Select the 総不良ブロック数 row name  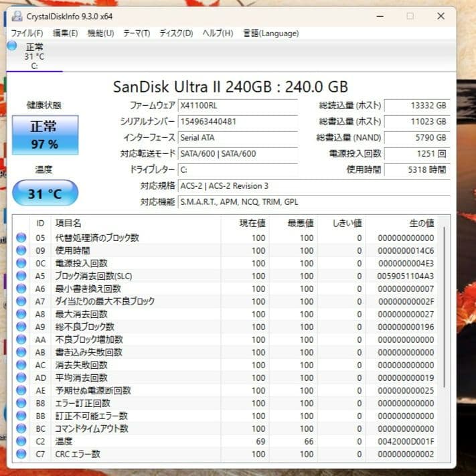(85, 327)
